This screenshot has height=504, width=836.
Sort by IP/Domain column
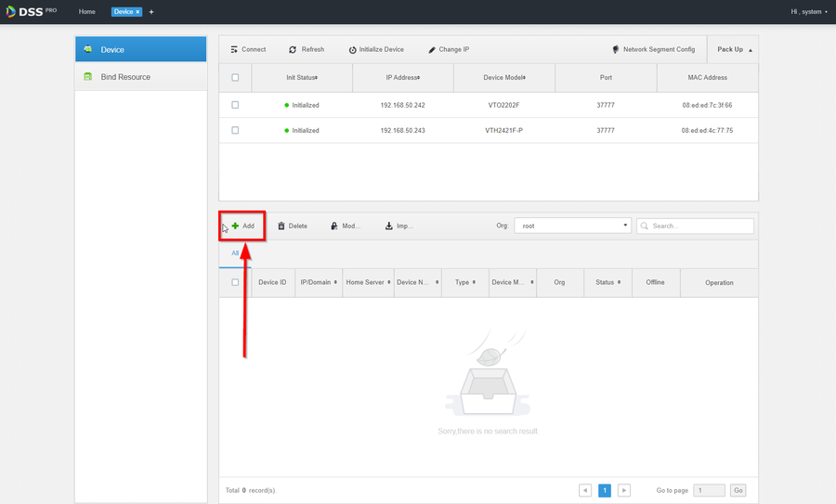[x=319, y=282]
